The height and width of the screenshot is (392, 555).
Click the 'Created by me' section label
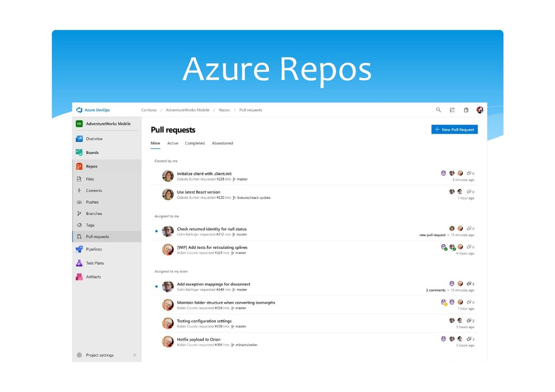[x=166, y=161]
